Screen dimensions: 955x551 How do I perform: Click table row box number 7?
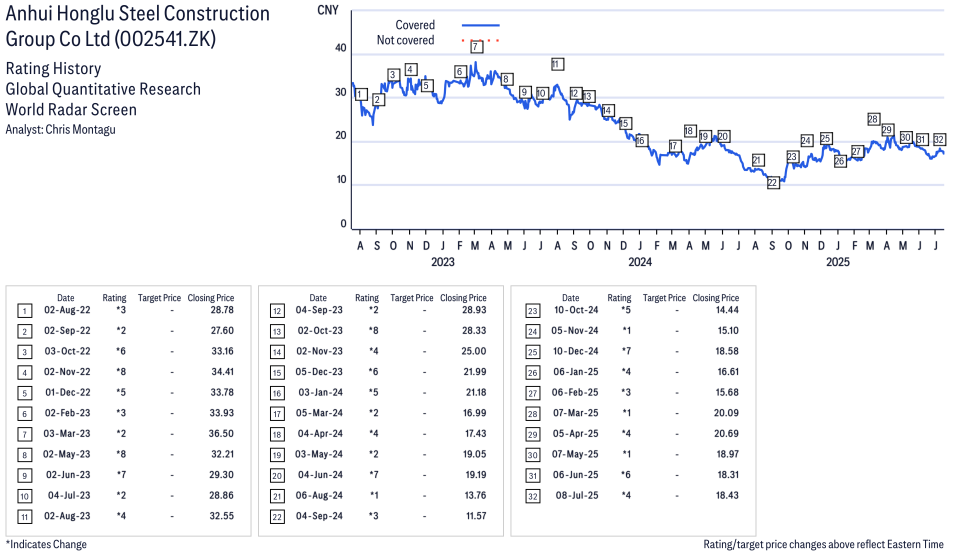(x=24, y=435)
